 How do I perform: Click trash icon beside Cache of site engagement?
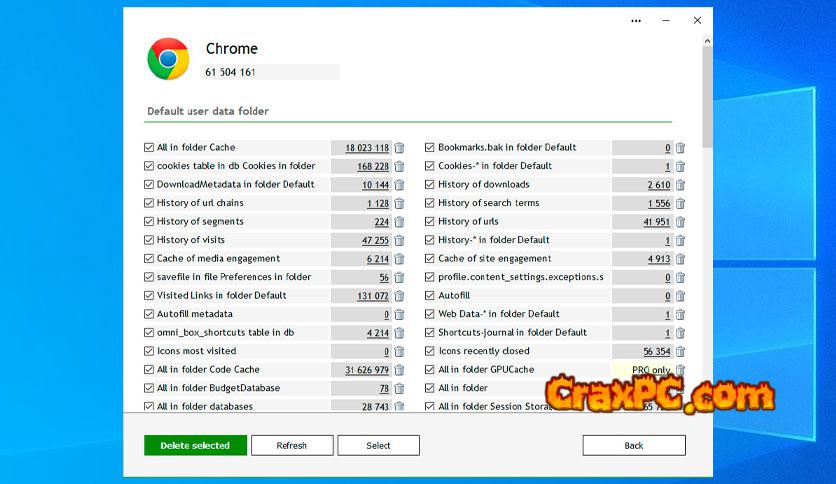pos(681,259)
